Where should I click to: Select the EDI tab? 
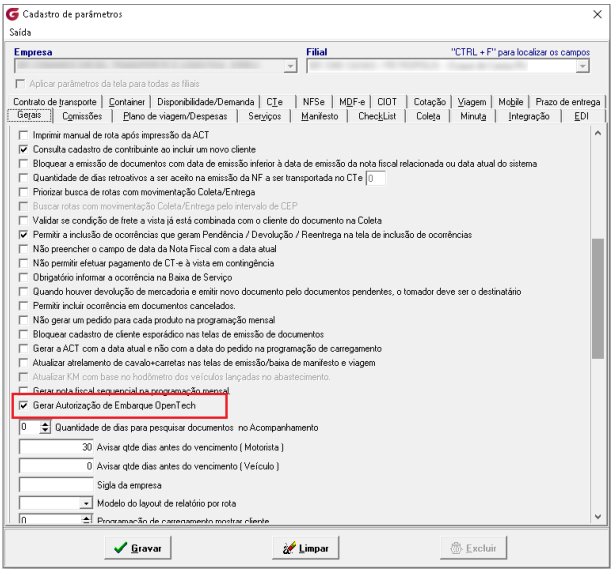point(581,116)
